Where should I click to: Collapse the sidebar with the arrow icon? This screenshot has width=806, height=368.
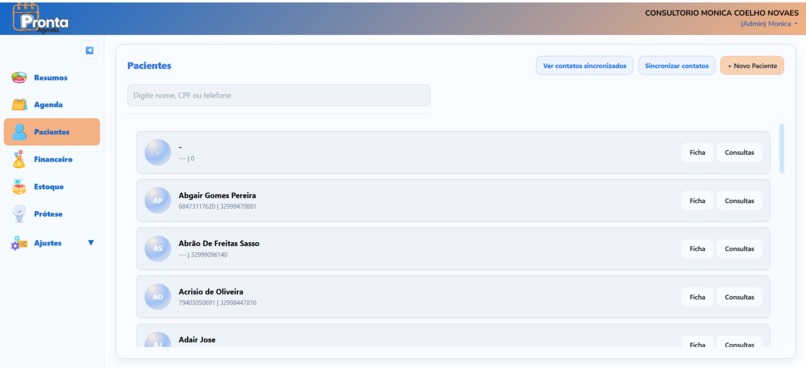[89, 50]
